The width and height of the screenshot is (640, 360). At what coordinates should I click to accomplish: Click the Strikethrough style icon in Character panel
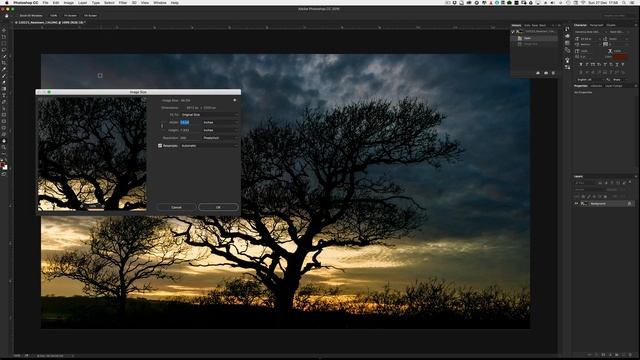(623, 64)
